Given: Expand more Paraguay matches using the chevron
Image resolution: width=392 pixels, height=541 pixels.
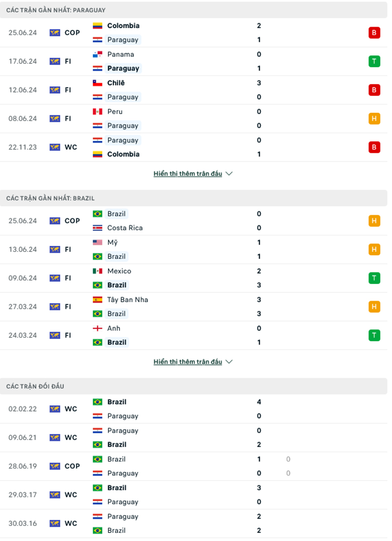Looking at the screenshot, I should (x=229, y=173).
